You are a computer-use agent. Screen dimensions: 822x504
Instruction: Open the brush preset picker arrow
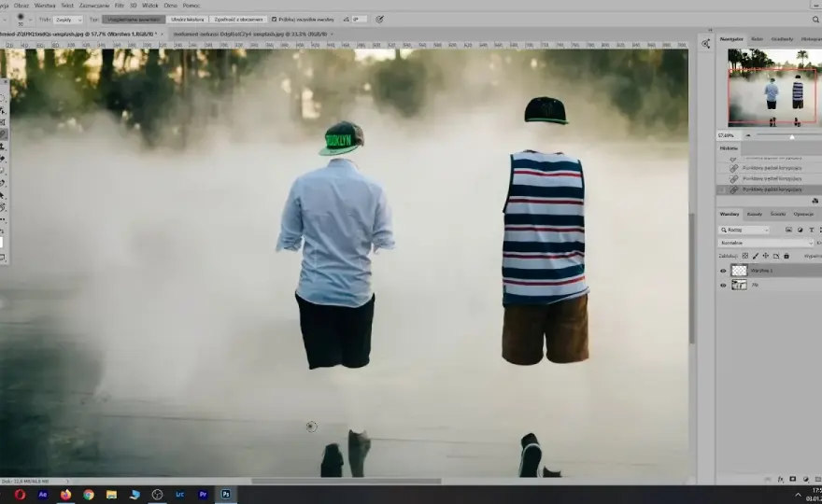click(30, 20)
